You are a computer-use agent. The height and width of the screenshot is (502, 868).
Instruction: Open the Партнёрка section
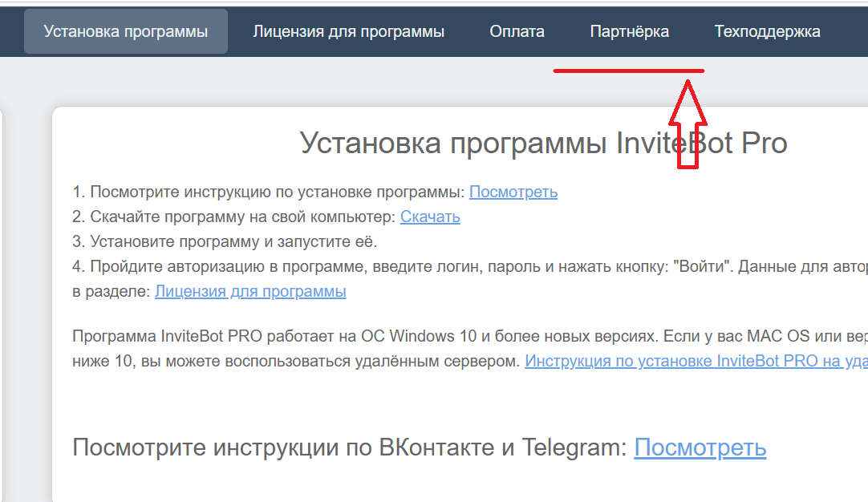(630, 31)
